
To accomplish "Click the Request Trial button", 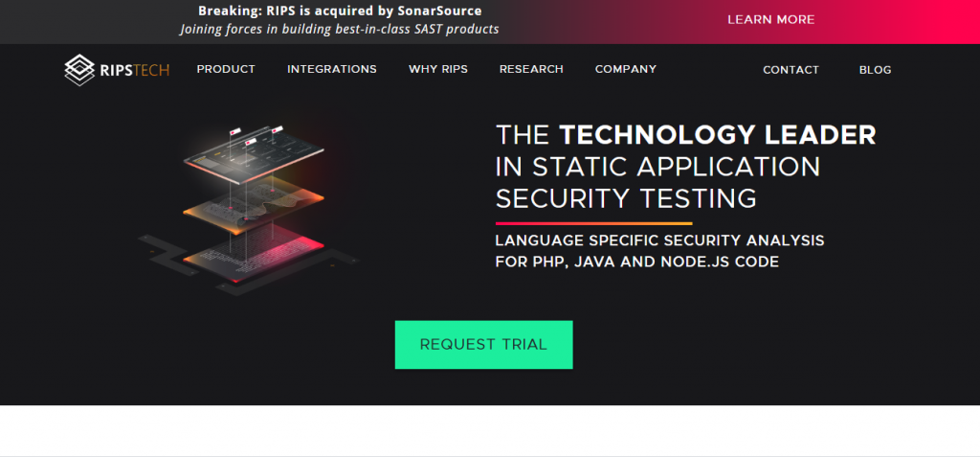I will coord(483,345).
